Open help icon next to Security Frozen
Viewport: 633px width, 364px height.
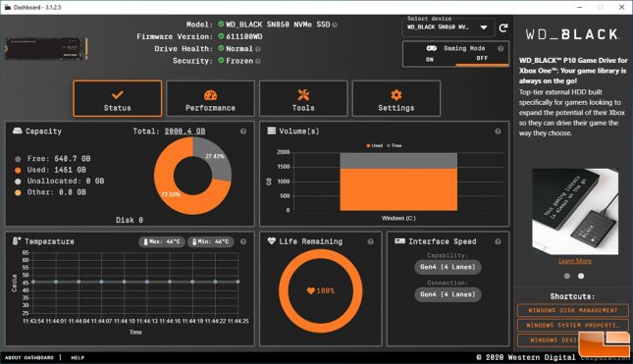[x=257, y=62]
